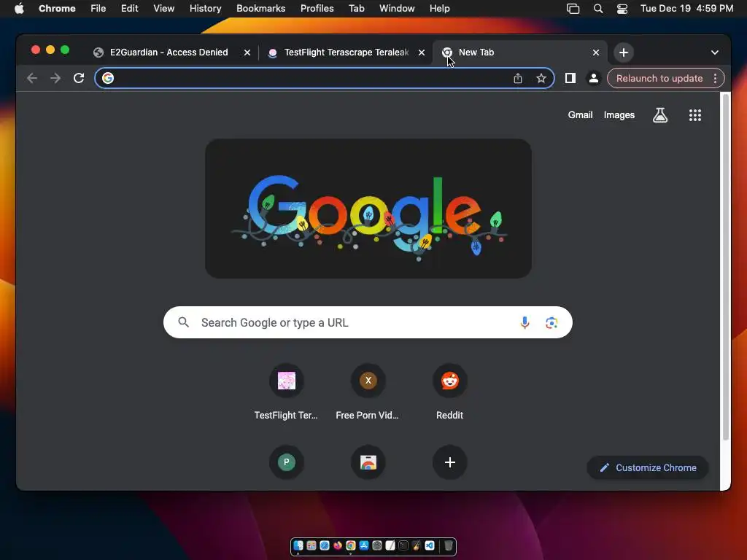Open the Bookmarks menu
Image resolution: width=747 pixels, height=560 pixels.
click(x=260, y=9)
